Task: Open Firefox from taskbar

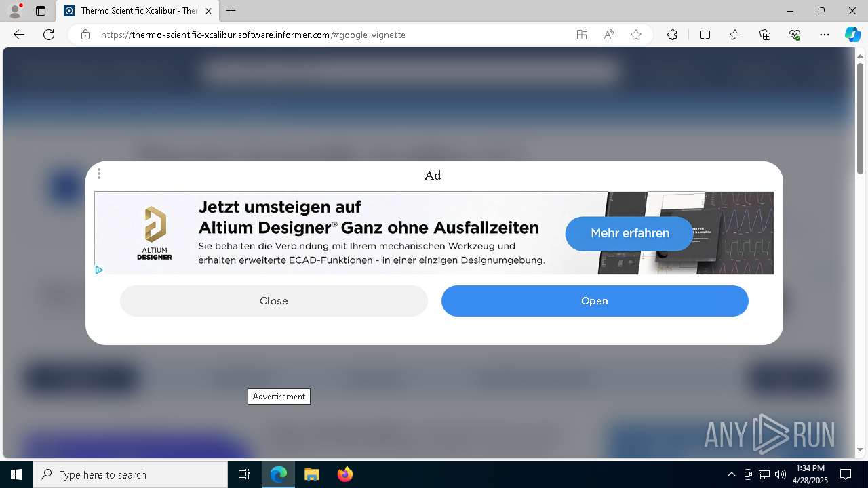Action: (x=344, y=474)
